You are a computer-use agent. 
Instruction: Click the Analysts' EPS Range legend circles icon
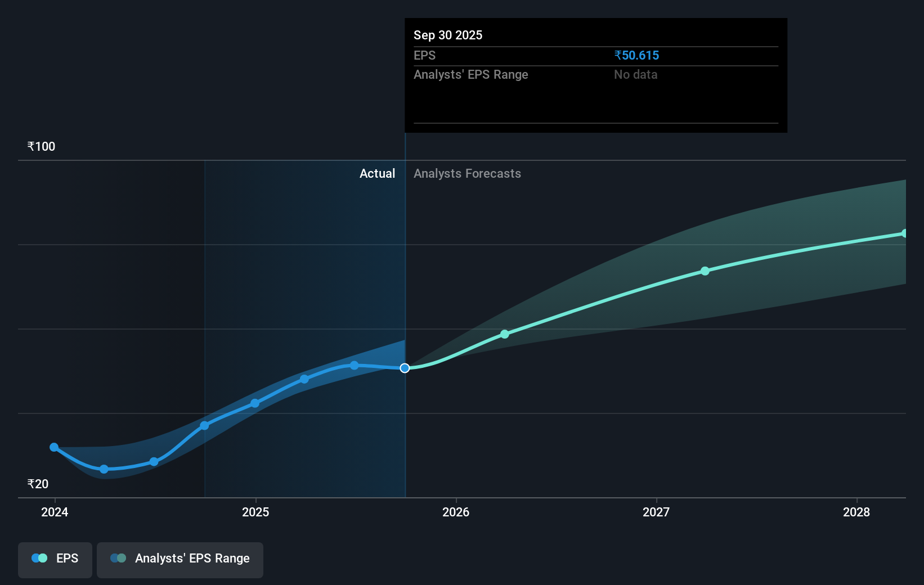point(118,558)
